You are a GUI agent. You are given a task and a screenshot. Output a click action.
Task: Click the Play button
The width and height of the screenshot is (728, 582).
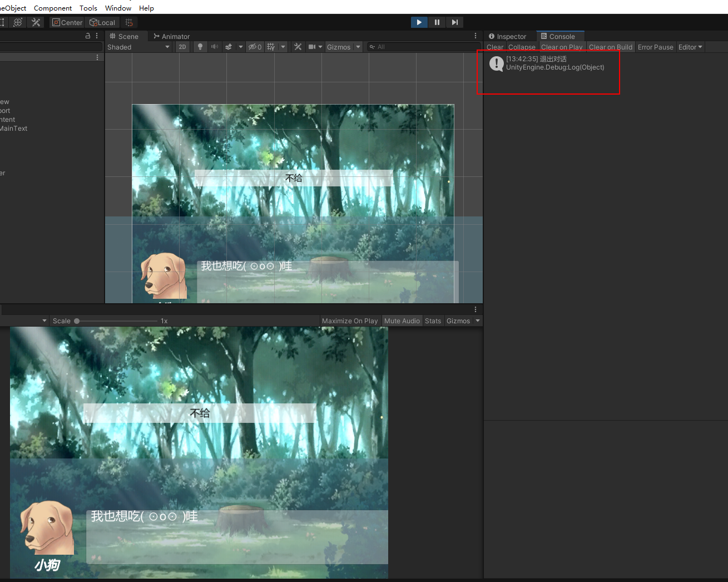419,22
